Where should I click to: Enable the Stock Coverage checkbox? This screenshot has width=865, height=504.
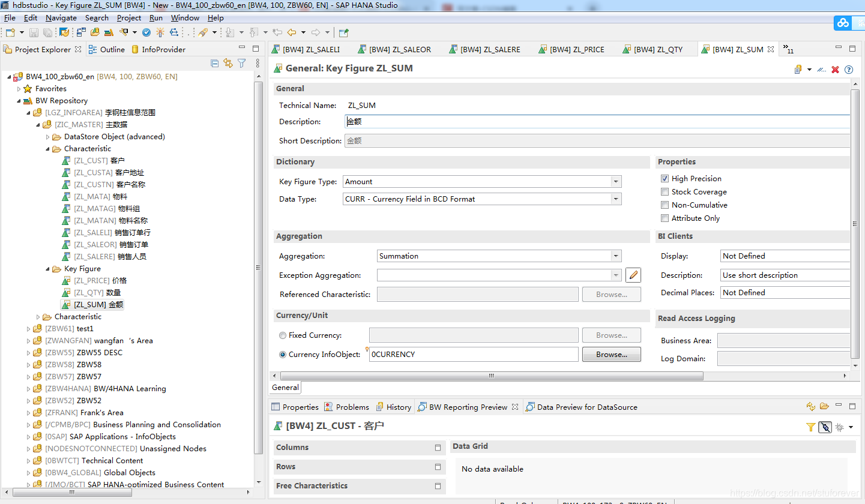click(665, 191)
